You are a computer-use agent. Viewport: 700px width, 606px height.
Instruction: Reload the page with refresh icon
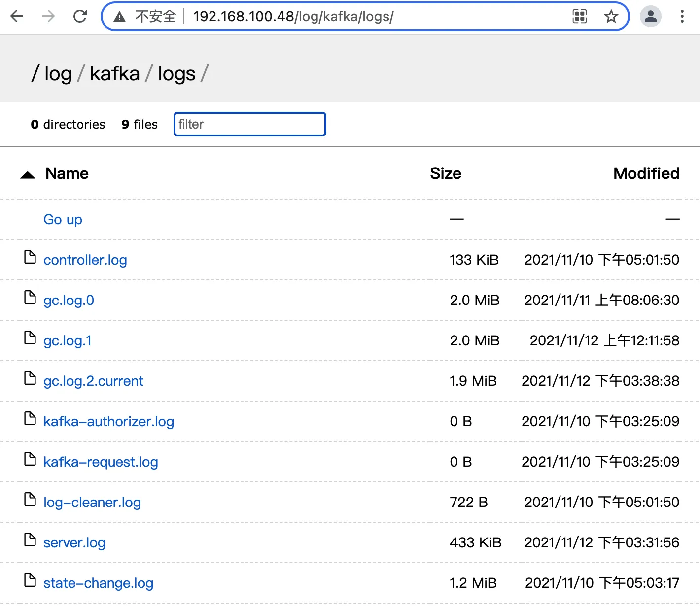80,17
